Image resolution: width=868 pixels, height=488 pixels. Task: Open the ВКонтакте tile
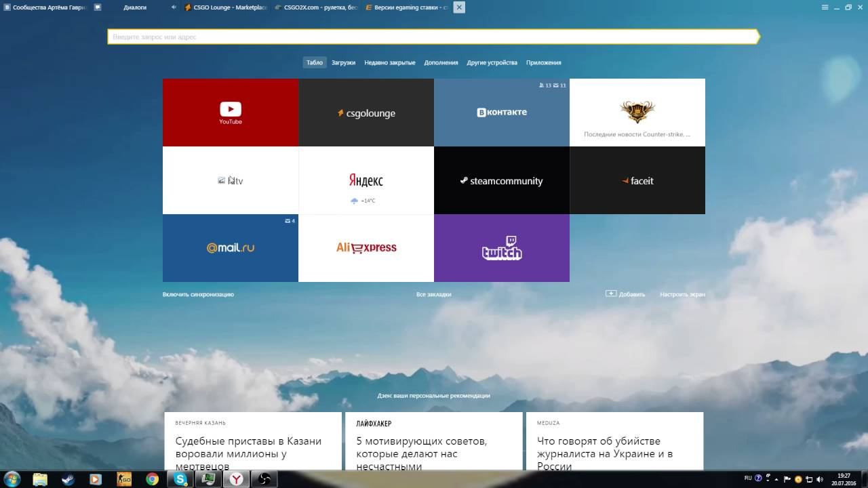pyautogui.click(x=502, y=113)
